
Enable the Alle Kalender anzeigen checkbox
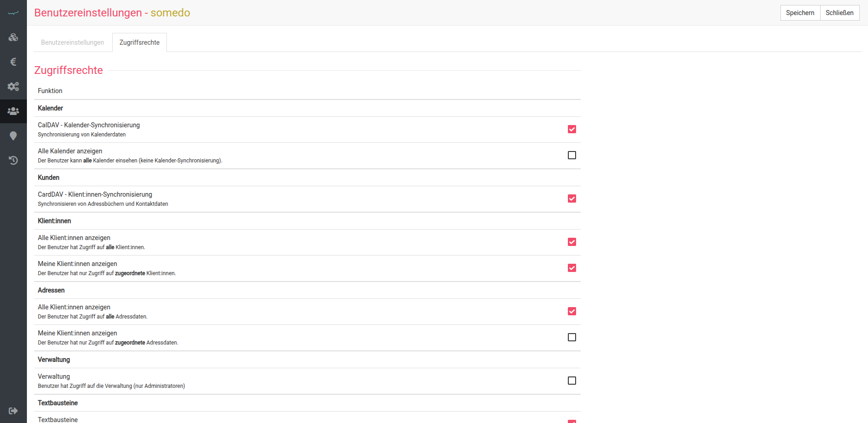point(572,155)
